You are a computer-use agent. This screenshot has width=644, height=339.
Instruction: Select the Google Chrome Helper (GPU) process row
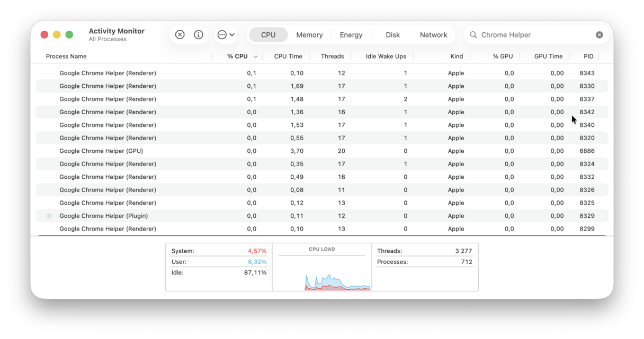[x=212, y=151]
